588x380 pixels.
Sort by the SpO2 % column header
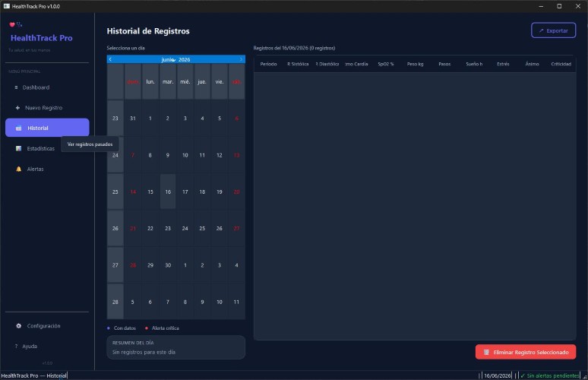385,64
